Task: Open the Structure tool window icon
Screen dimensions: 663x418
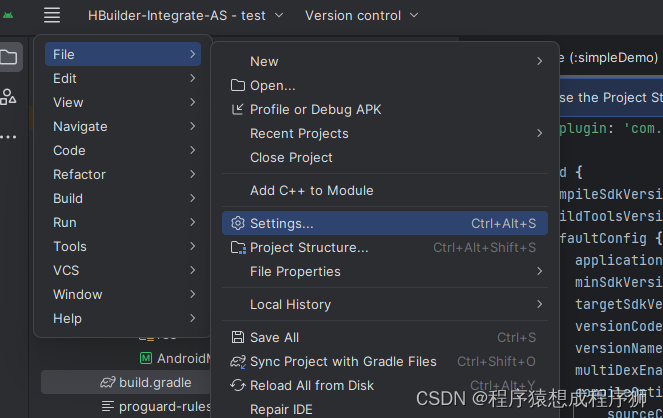Action: tap(9, 97)
